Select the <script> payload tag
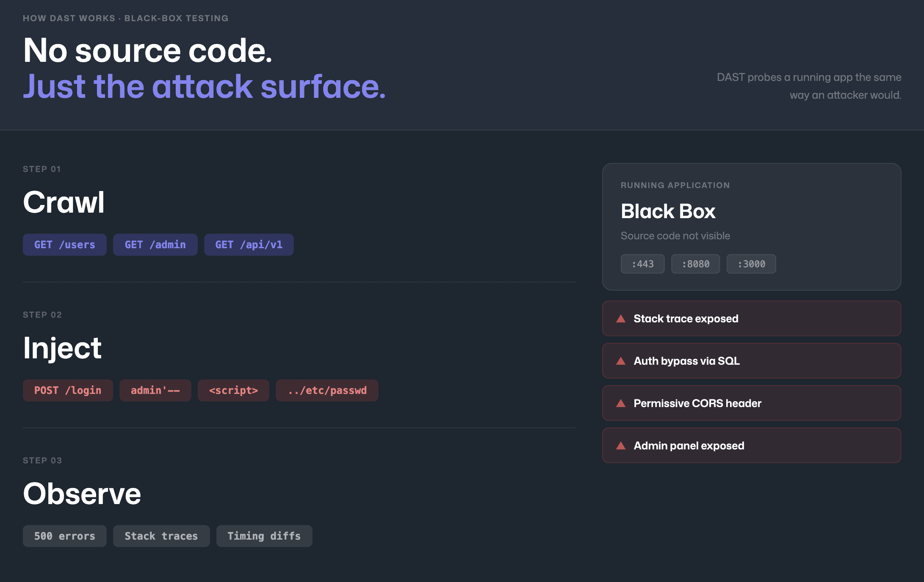The image size is (924, 582). pyautogui.click(x=233, y=391)
